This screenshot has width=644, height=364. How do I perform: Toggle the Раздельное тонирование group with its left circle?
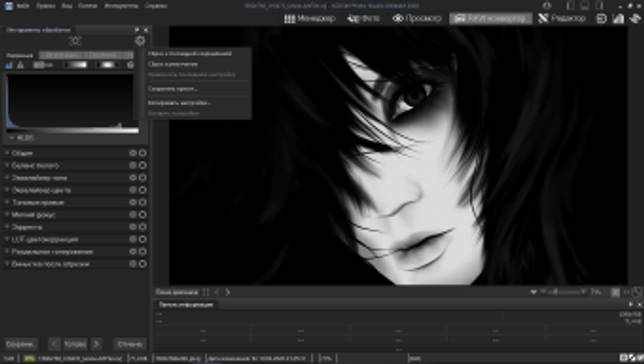133,251
